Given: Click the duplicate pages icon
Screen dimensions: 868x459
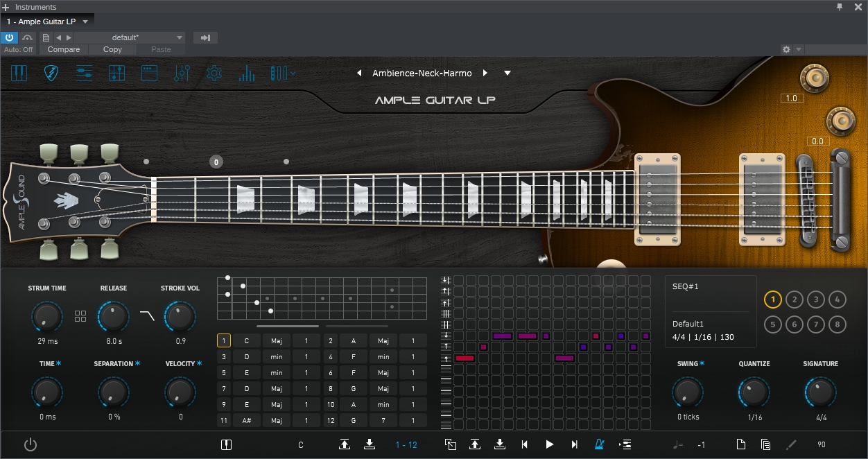Looking at the screenshot, I should tap(766, 444).
